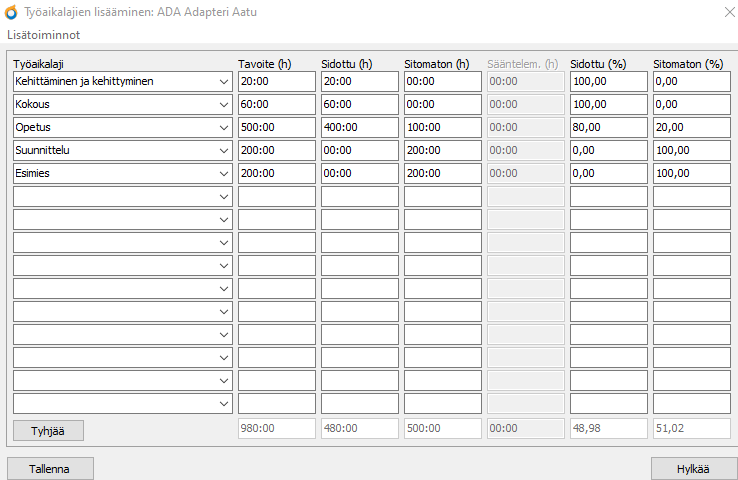Open the first empty work type dropdown
738x480 pixels.
(223, 196)
